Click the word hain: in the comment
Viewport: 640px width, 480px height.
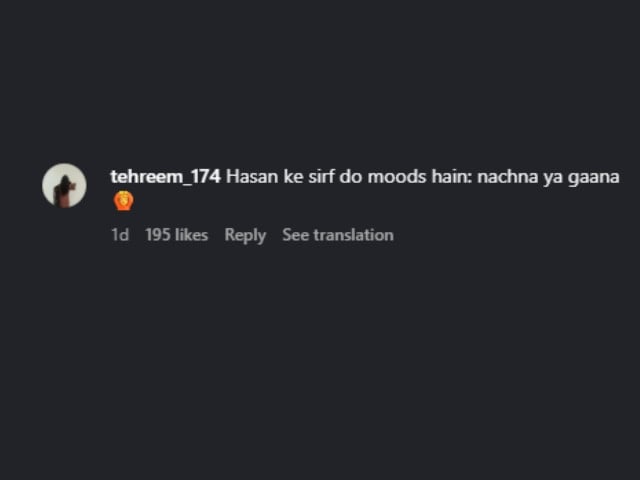(452, 177)
